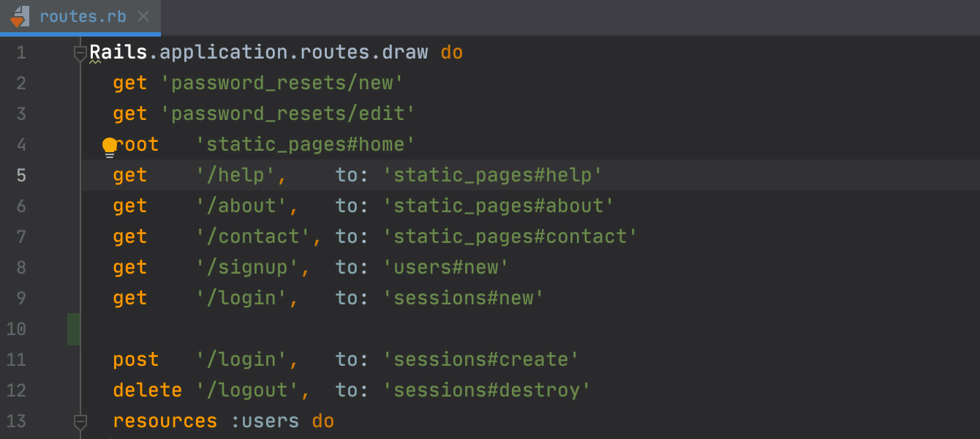The image size is (980, 439).
Task: Click '/contact' route path
Action: (x=253, y=237)
